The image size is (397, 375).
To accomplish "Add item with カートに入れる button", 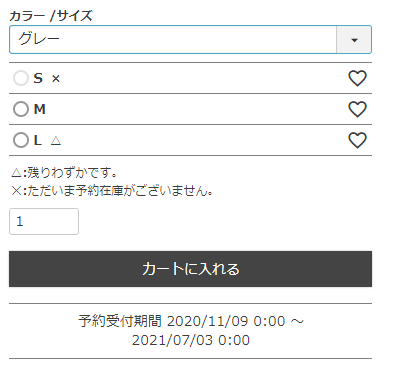I will pyautogui.click(x=190, y=269).
